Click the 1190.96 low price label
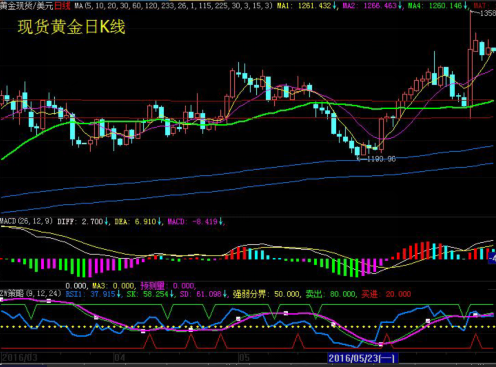The width and height of the screenshot is (496, 367). 381,159
